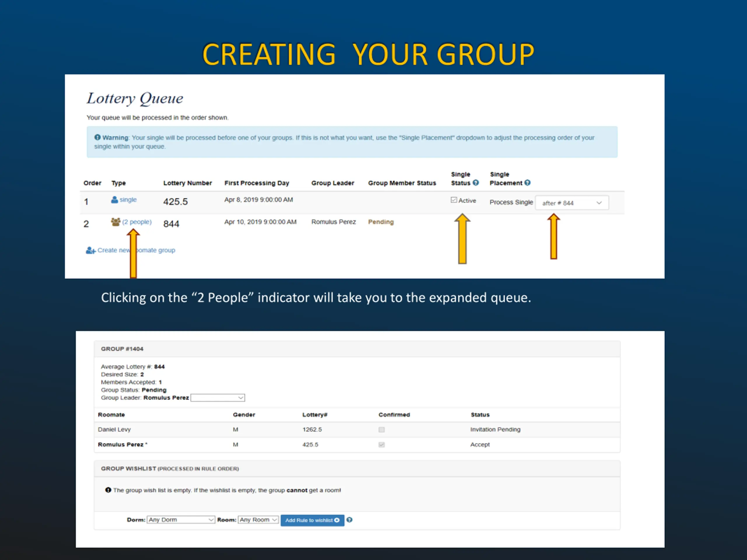Image resolution: width=747 pixels, height=560 pixels.
Task: Expand the Any Dorm dropdown
Action: coord(181,519)
